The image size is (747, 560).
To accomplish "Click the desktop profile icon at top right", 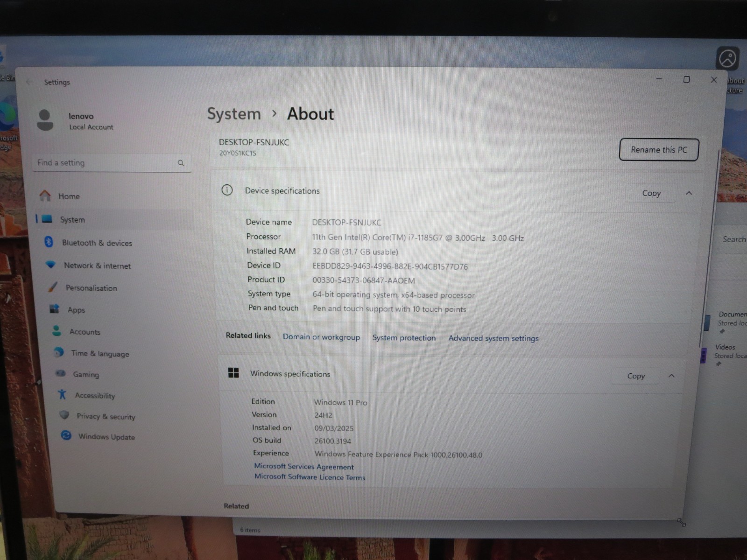I will tap(727, 59).
